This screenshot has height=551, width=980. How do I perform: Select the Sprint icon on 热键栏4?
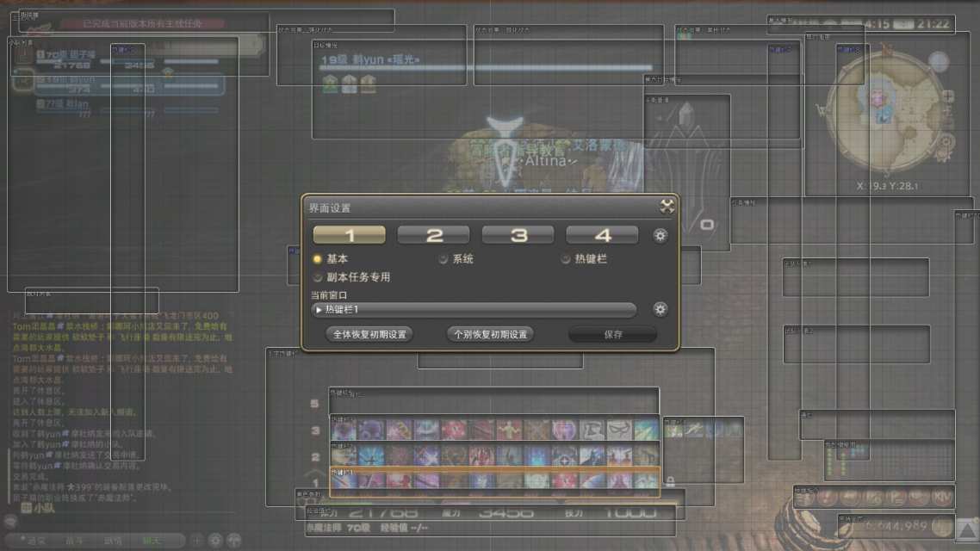pos(694,430)
